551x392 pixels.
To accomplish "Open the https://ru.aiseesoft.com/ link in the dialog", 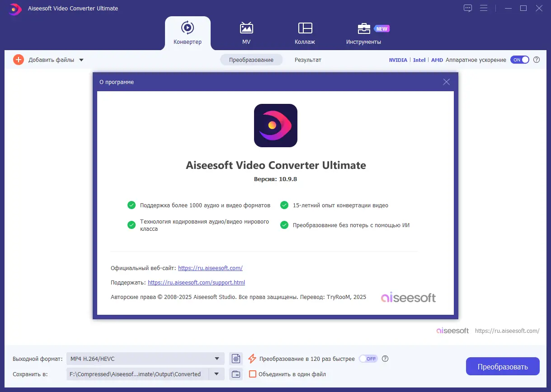I will pyautogui.click(x=210, y=268).
